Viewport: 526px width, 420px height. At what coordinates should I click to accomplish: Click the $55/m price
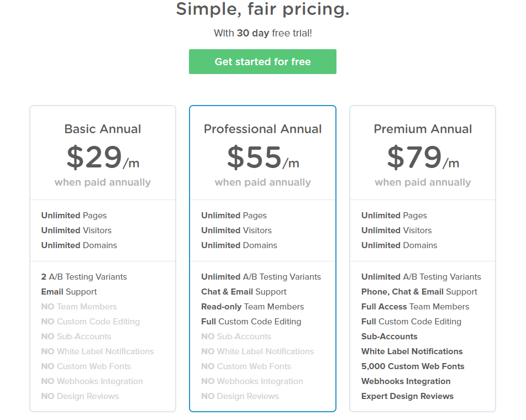pos(262,157)
